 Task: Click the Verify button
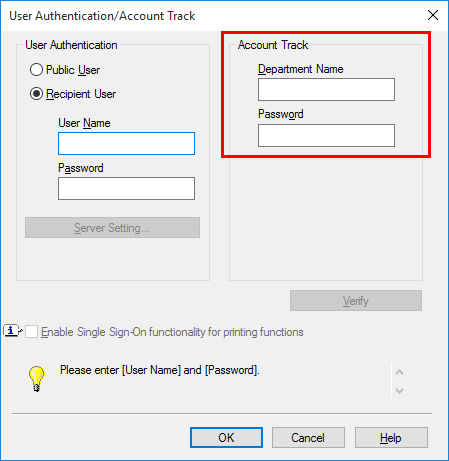(356, 301)
